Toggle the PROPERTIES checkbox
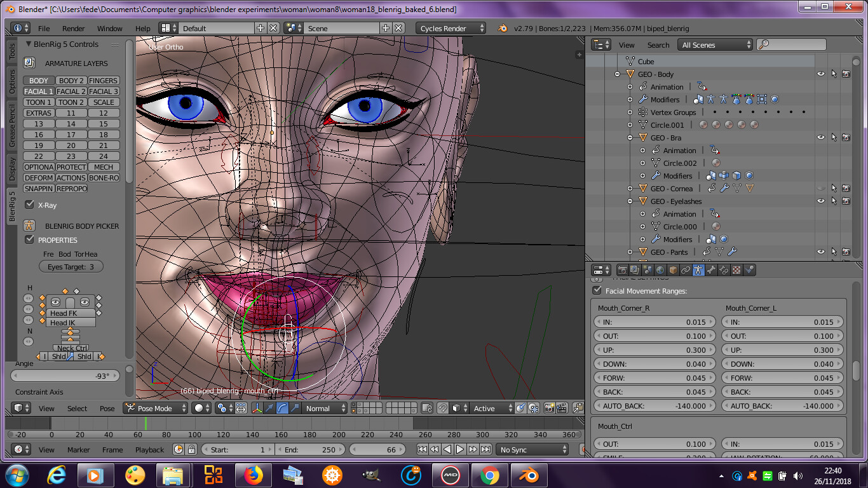This screenshot has width=868, height=488. pyautogui.click(x=29, y=240)
